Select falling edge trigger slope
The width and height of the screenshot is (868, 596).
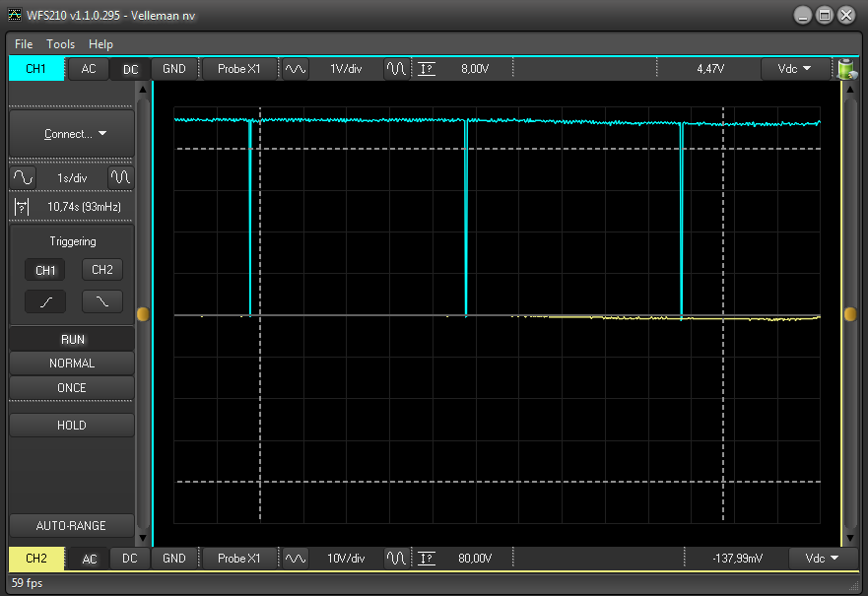(102, 302)
